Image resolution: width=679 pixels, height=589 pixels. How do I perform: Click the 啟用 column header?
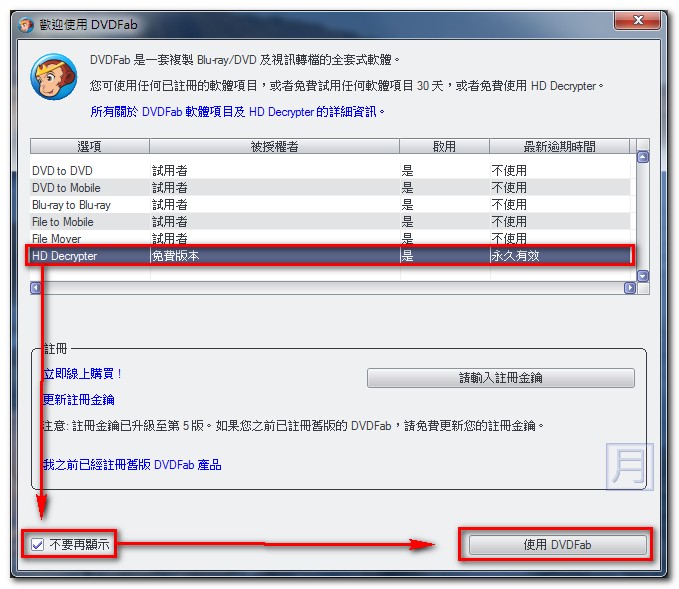click(444, 146)
